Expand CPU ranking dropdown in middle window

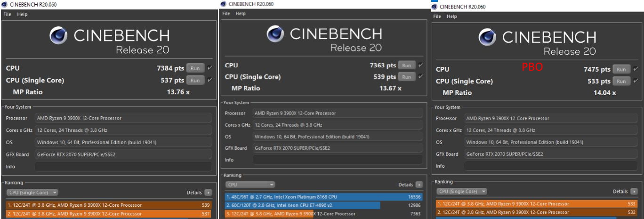[250, 185]
